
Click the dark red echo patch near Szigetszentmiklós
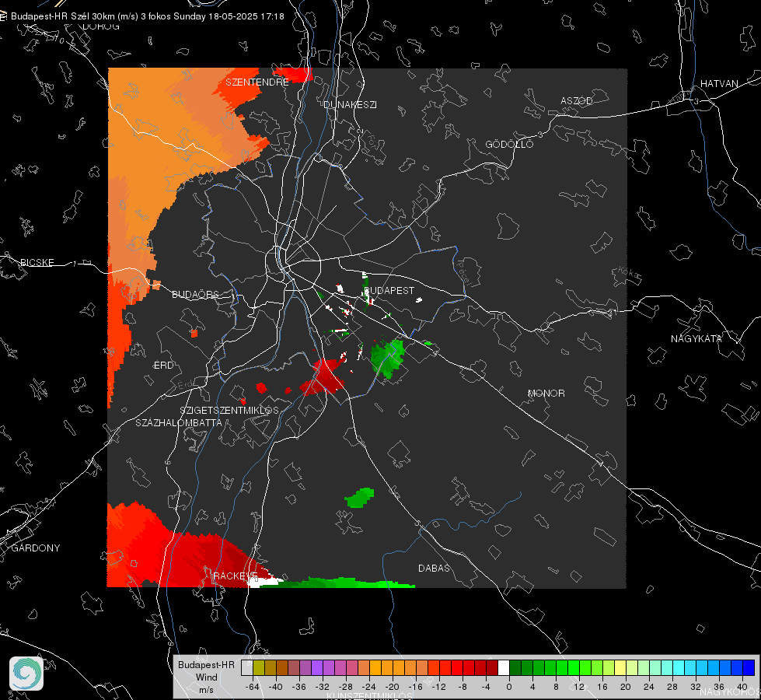(323, 376)
